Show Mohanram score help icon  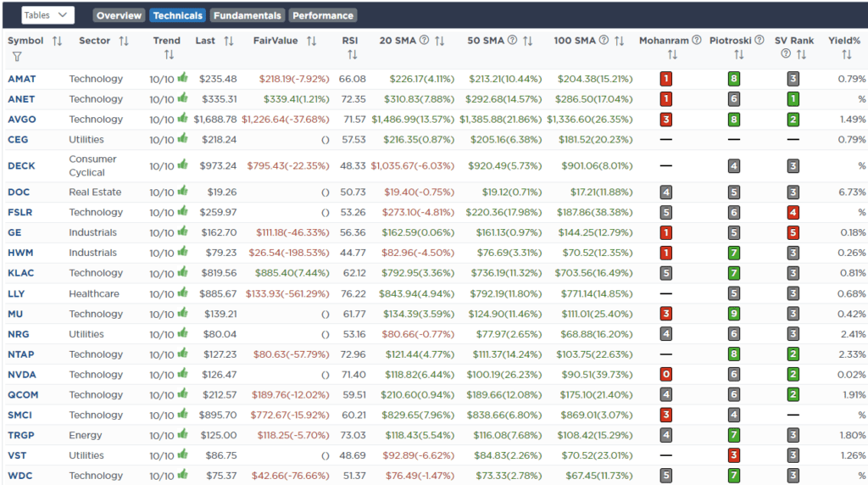coord(697,40)
